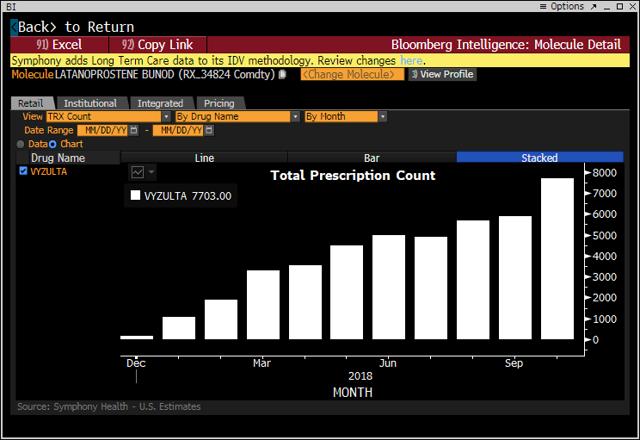This screenshot has width=640, height=440.
Task: Click the Source: Symphony Health footer text
Action: 109,407
